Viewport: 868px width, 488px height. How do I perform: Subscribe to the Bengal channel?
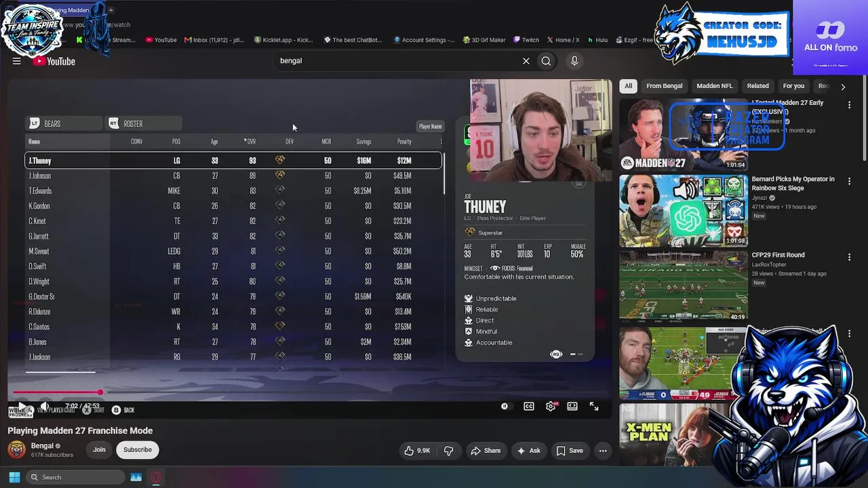pos(138,449)
